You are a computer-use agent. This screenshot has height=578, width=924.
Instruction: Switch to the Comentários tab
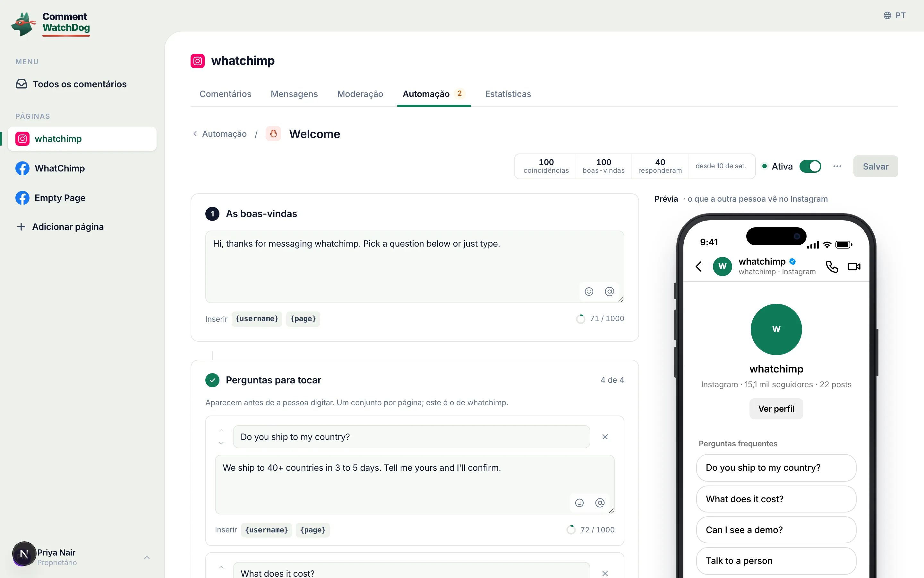[x=225, y=94]
